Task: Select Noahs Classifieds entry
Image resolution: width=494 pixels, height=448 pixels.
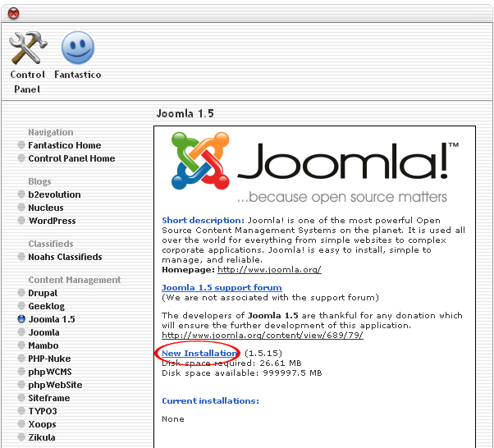Action: 65,257
